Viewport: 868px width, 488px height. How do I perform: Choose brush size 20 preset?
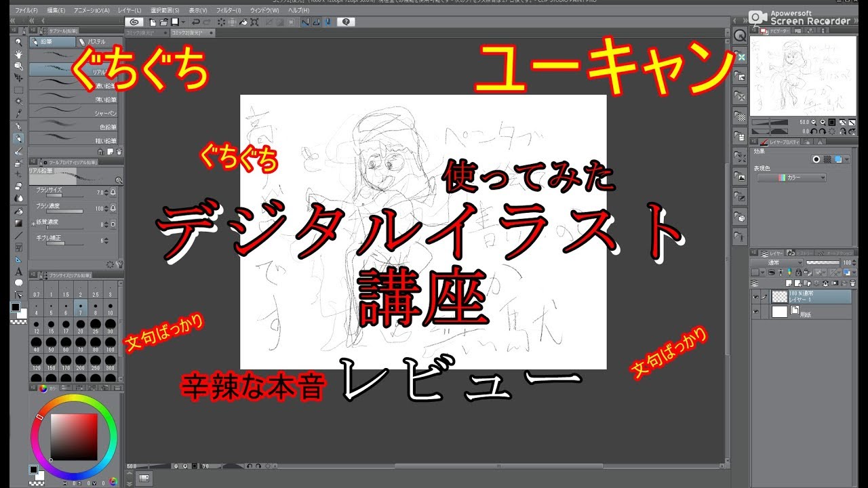tap(81, 327)
